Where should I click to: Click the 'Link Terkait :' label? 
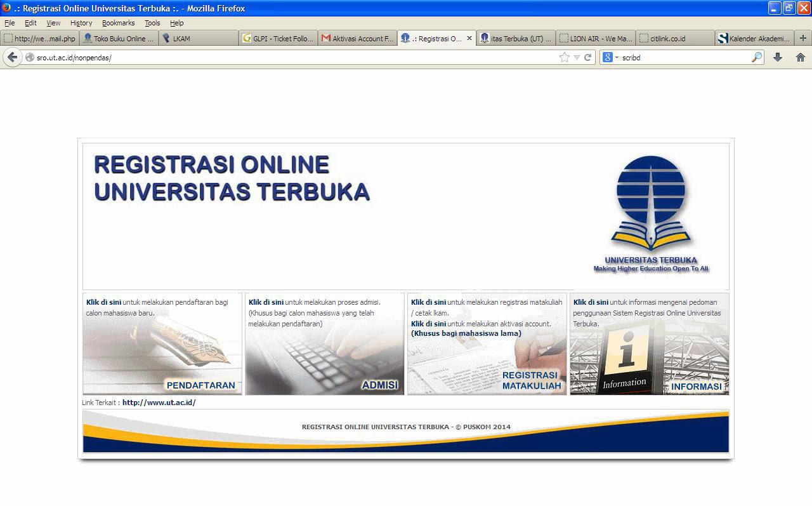pyautogui.click(x=101, y=403)
